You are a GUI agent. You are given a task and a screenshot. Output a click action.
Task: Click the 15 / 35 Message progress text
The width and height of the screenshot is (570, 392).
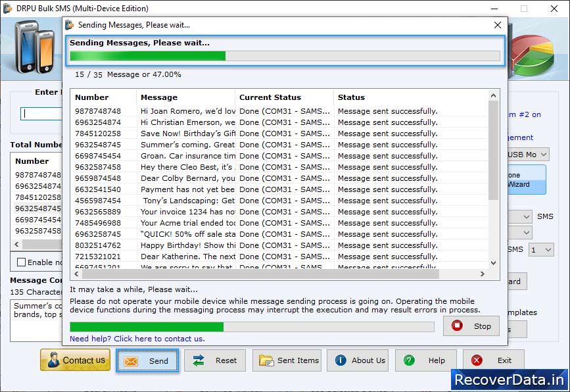coord(128,74)
